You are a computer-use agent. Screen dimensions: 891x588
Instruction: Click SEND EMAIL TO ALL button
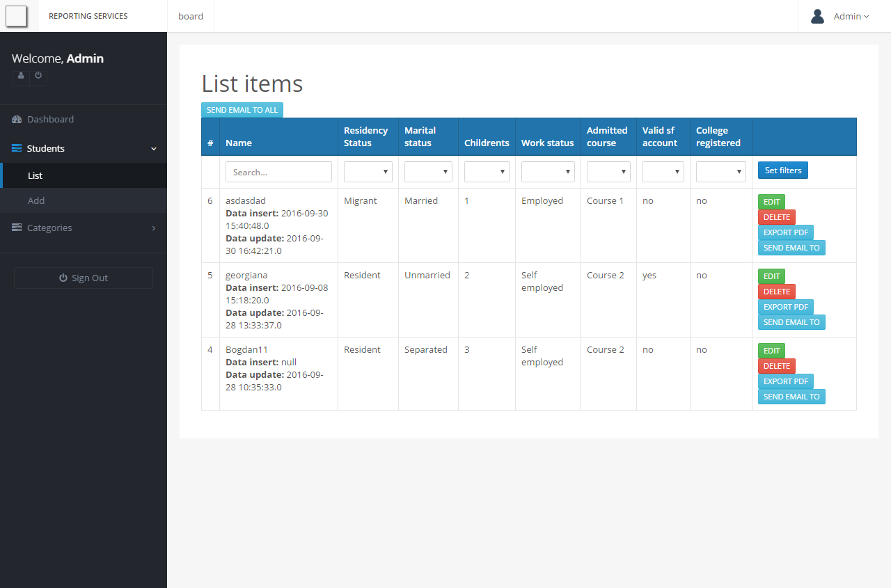coord(242,110)
